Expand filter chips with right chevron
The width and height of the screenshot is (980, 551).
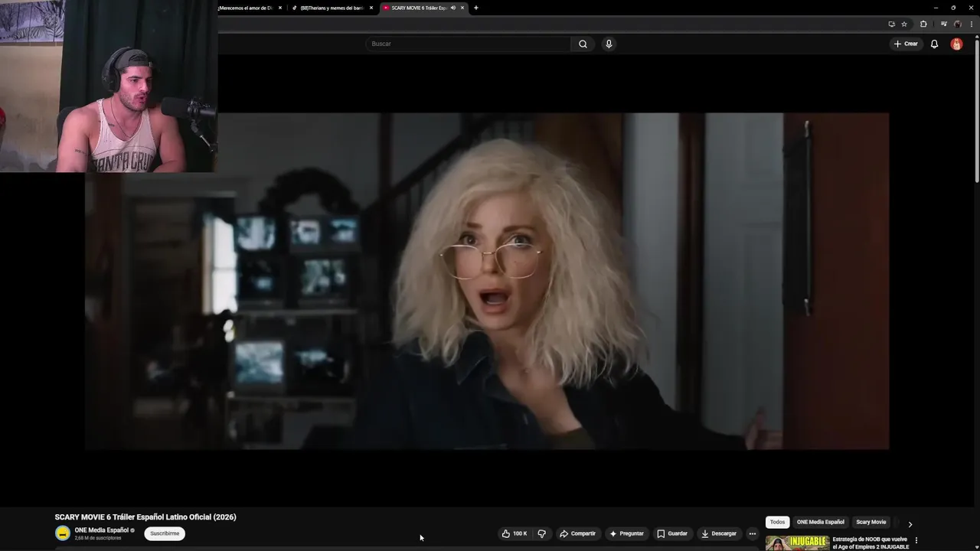coord(910,524)
